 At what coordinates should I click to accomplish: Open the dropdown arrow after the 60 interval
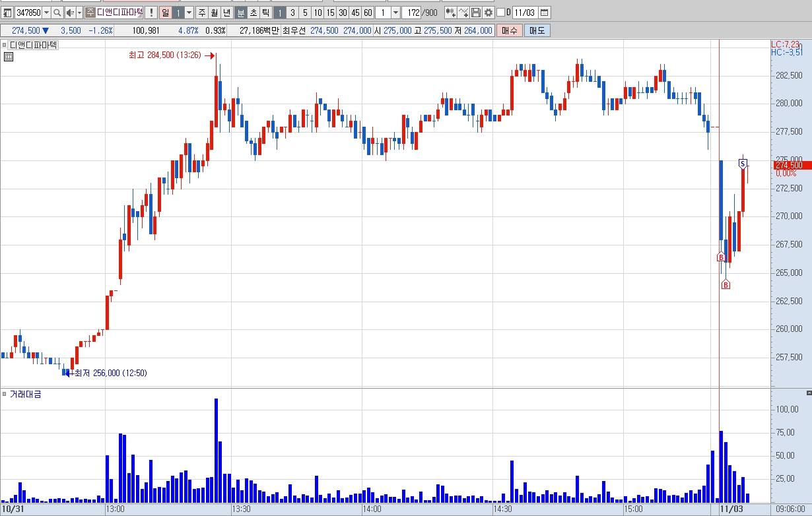395,13
